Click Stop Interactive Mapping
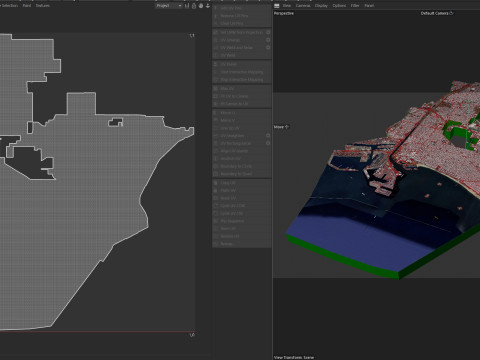The width and height of the screenshot is (480, 360). (242, 80)
